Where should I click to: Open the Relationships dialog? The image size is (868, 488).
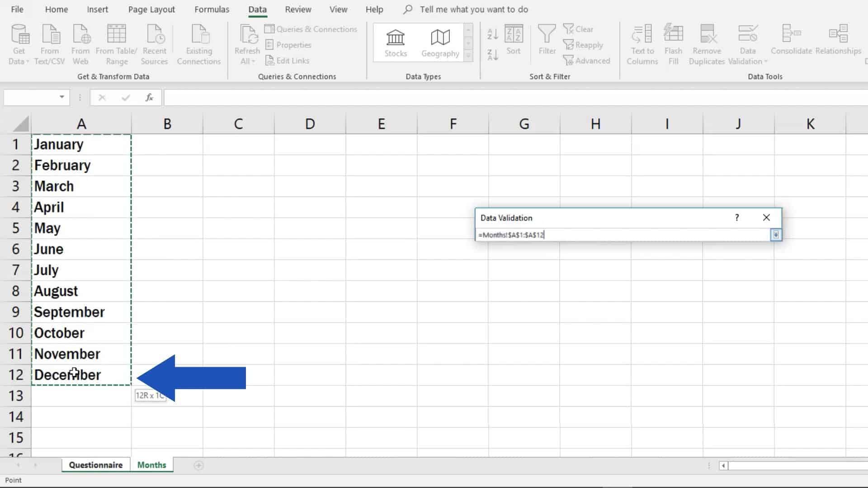tap(839, 41)
